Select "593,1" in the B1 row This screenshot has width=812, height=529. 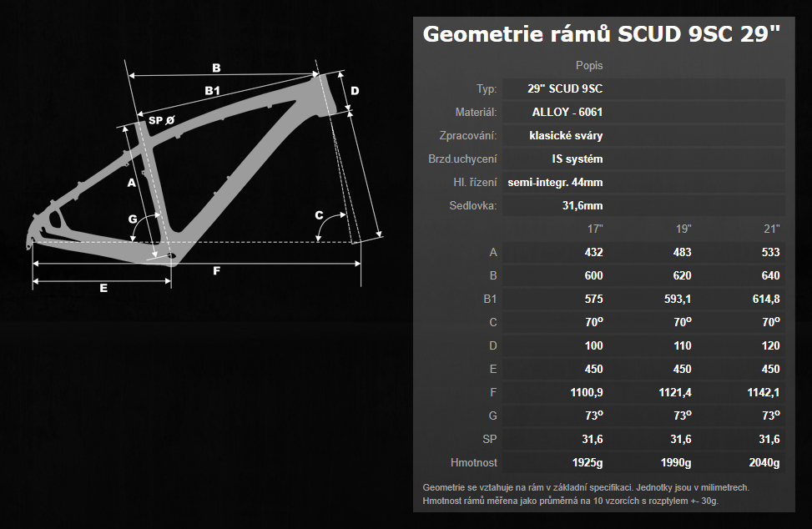pos(678,299)
